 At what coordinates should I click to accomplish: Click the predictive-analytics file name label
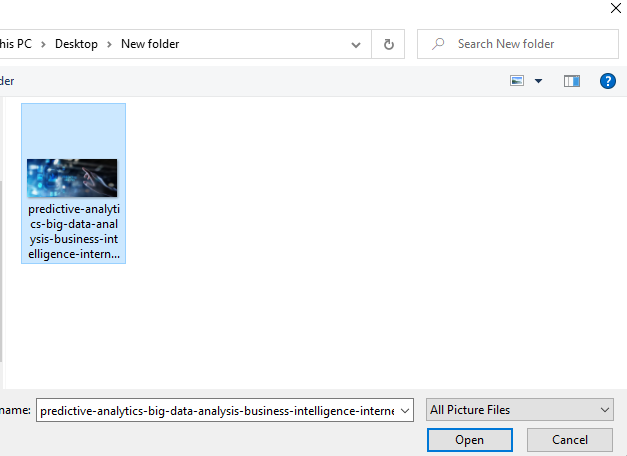point(73,231)
